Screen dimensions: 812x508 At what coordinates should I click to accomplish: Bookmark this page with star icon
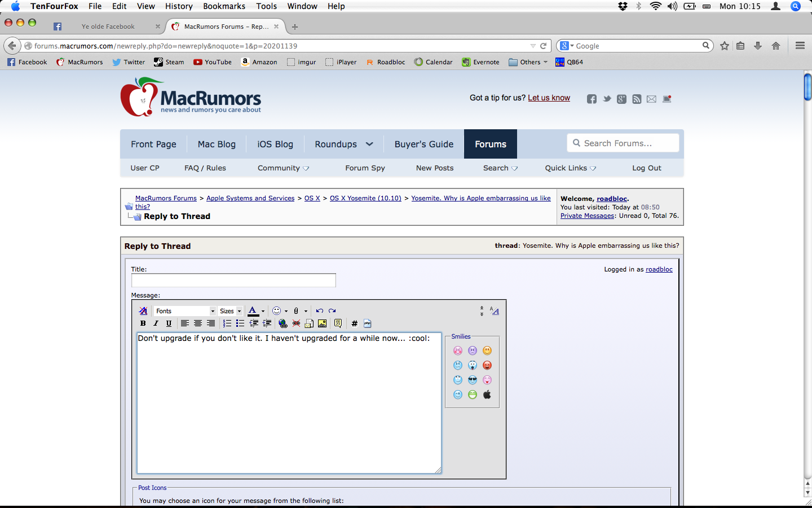click(725, 46)
